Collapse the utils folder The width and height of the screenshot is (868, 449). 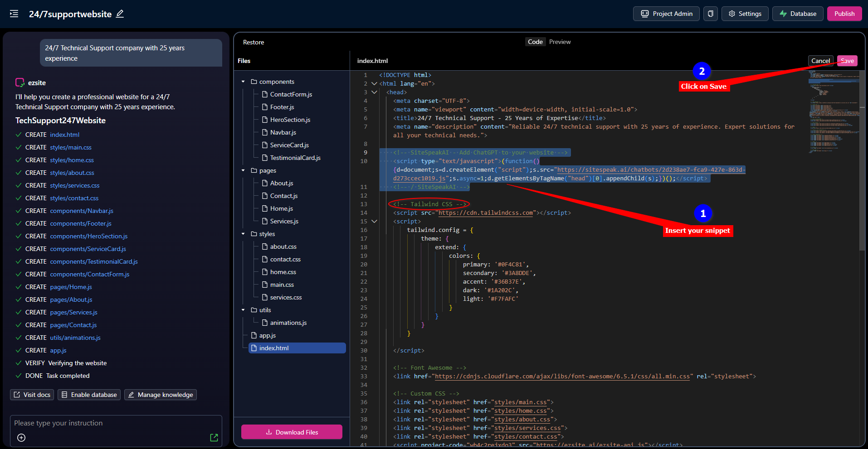pos(243,310)
